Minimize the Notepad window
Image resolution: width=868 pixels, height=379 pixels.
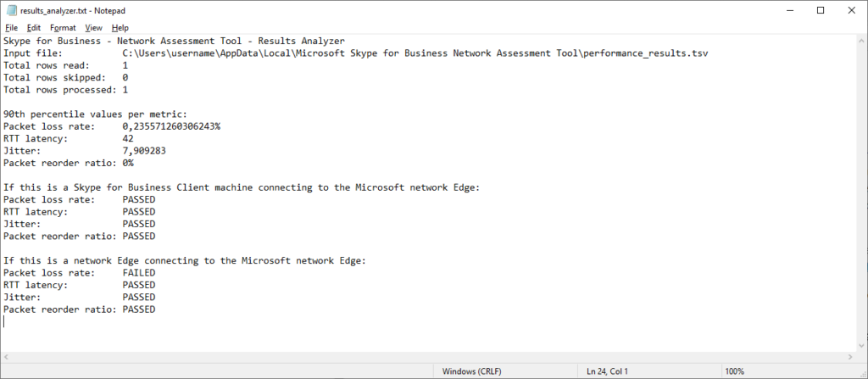[790, 10]
